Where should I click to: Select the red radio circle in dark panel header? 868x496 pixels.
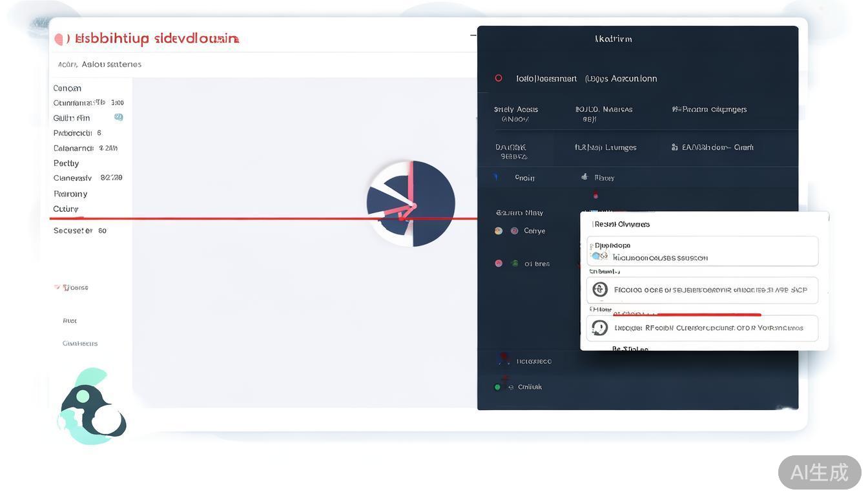coord(499,78)
